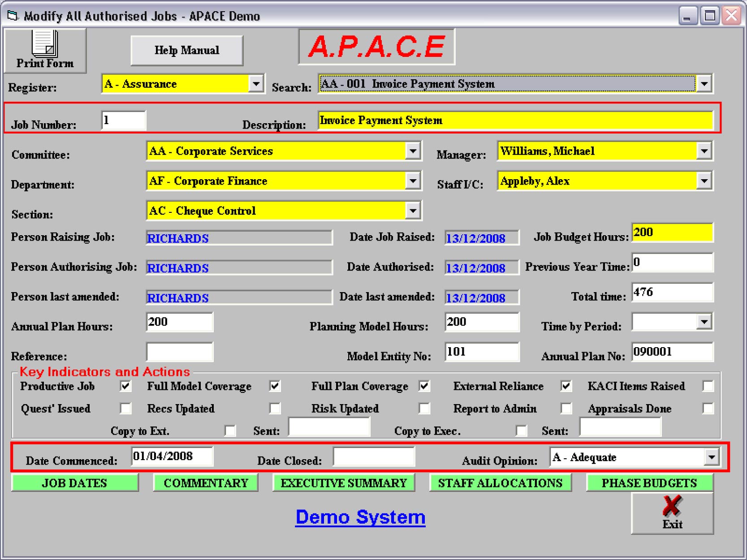Open the Manager dropdown arrow
This screenshot has width=747, height=560.
pos(704,151)
